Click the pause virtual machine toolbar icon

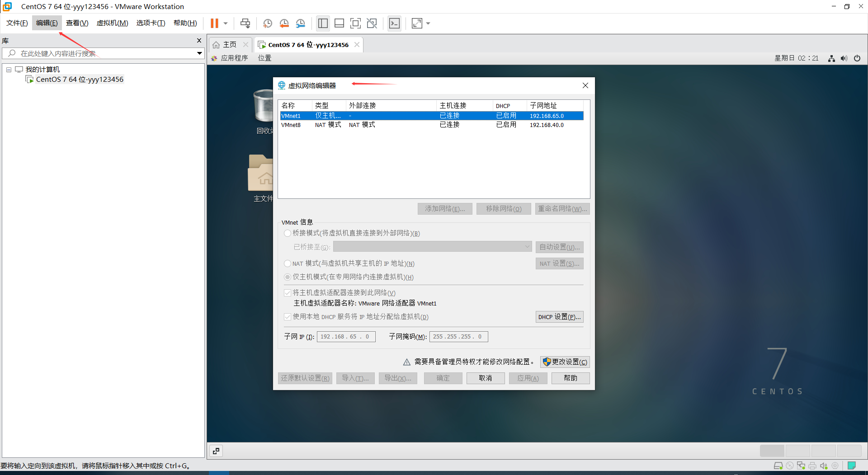(214, 23)
